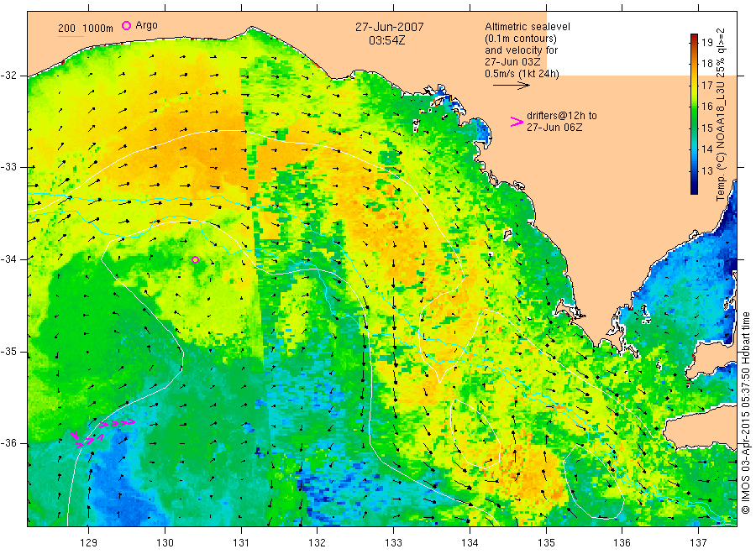
Task: Click the 'Altimetric sealevel' caption
Action: [x=528, y=27]
